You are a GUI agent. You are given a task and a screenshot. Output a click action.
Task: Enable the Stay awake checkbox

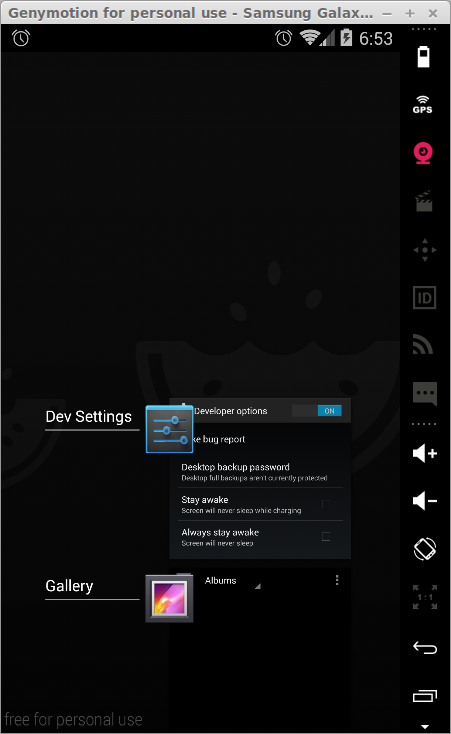point(326,504)
